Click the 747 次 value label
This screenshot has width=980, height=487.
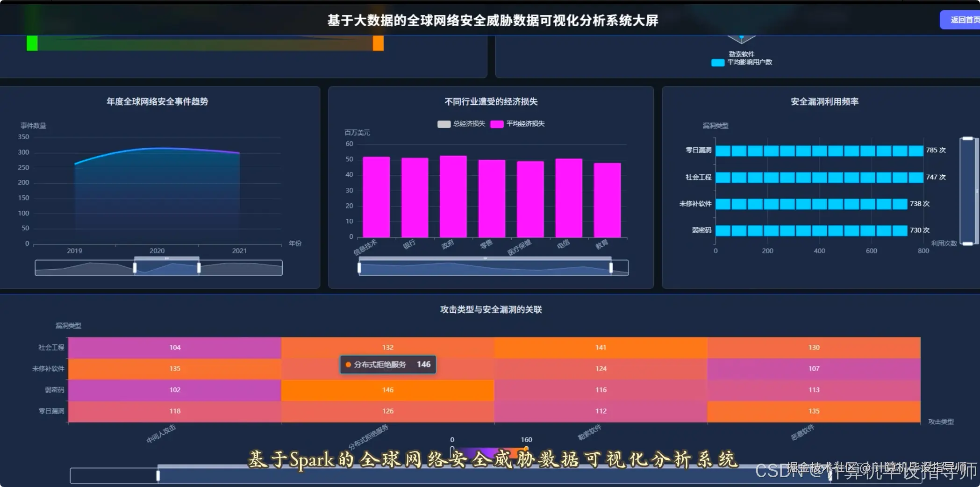[936, 178]
